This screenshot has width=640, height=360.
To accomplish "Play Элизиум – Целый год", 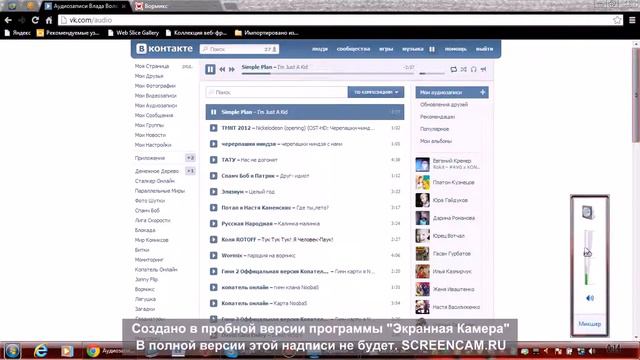I will [x=213, y=191].
